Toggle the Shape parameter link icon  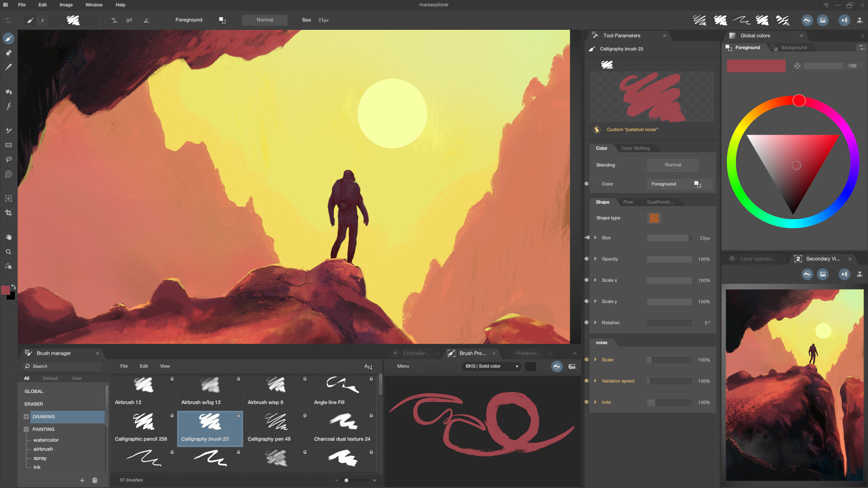(587, 238)
